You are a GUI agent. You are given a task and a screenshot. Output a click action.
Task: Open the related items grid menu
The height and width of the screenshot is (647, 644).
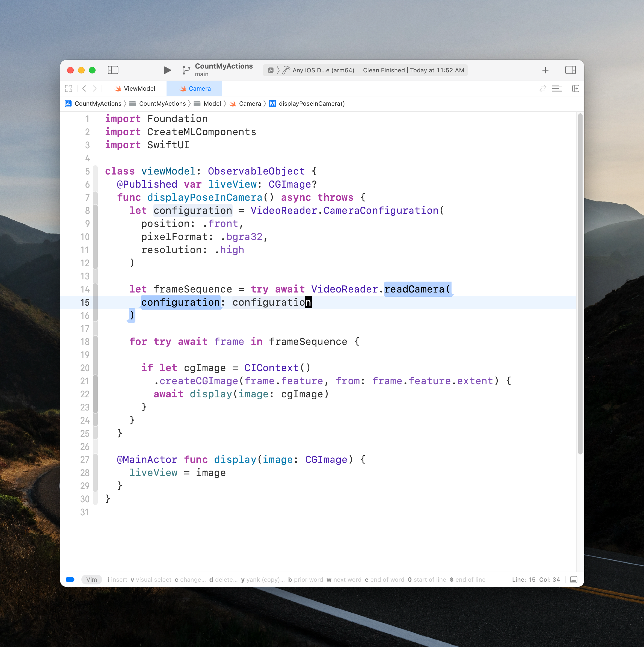[68, 88]
